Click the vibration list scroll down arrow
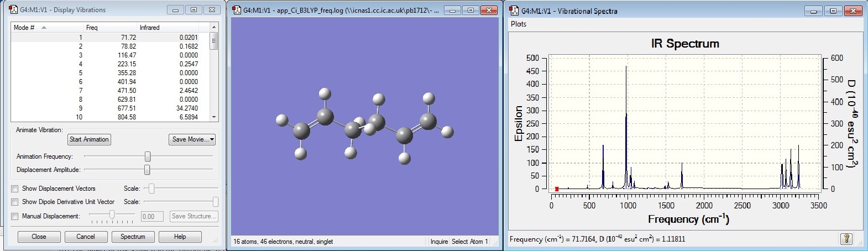The width and height of the screenshot is (868, 251). click(x=214, y=117)
